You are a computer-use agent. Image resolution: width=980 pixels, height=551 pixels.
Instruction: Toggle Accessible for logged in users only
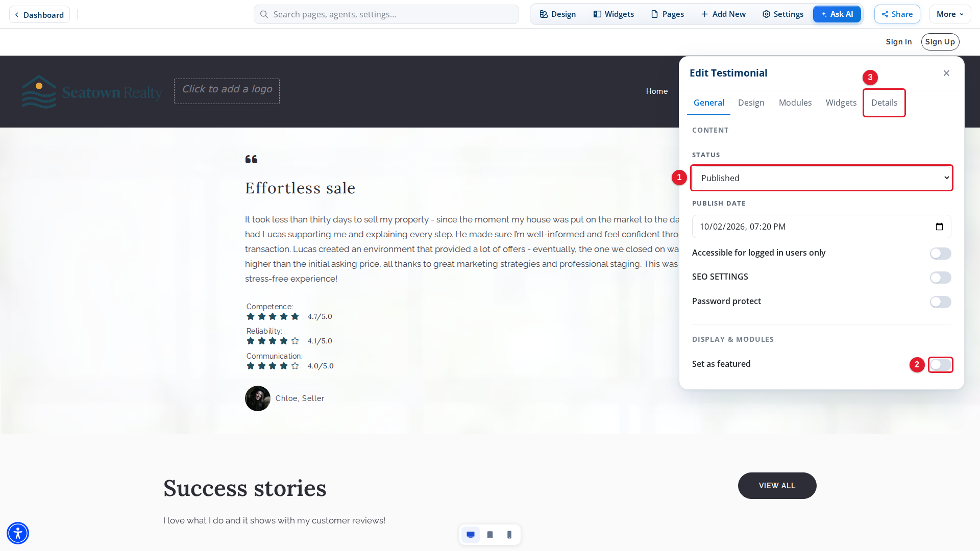940,254
